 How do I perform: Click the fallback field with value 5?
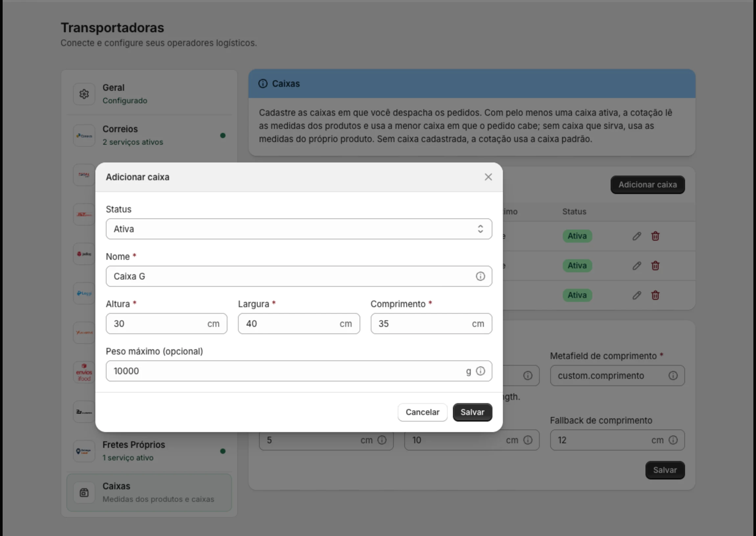(326, 440)
